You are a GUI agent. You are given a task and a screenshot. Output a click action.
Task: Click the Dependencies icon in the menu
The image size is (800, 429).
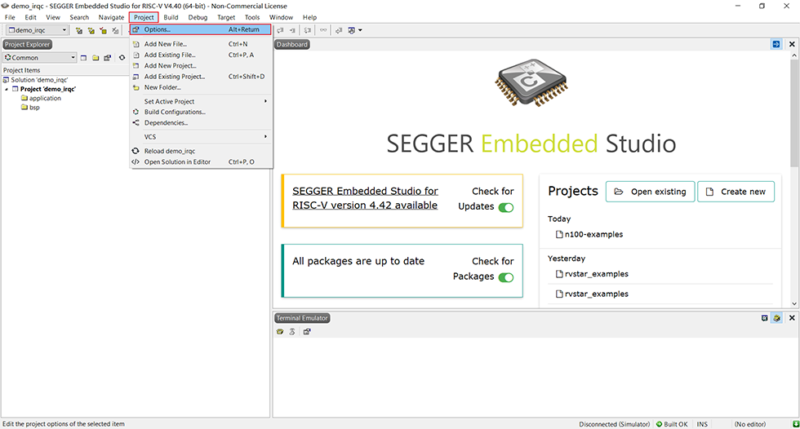136,123
